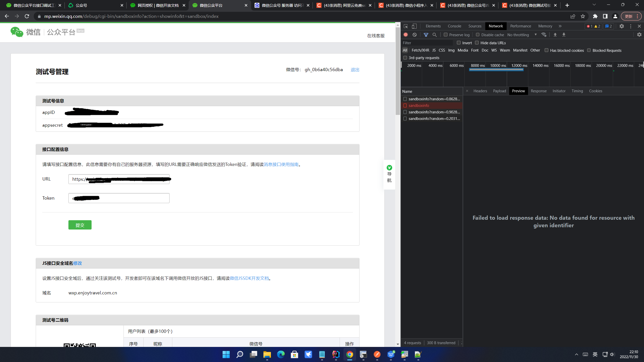Filter requests by Fetch/XHR

click(x=420, y=50)
